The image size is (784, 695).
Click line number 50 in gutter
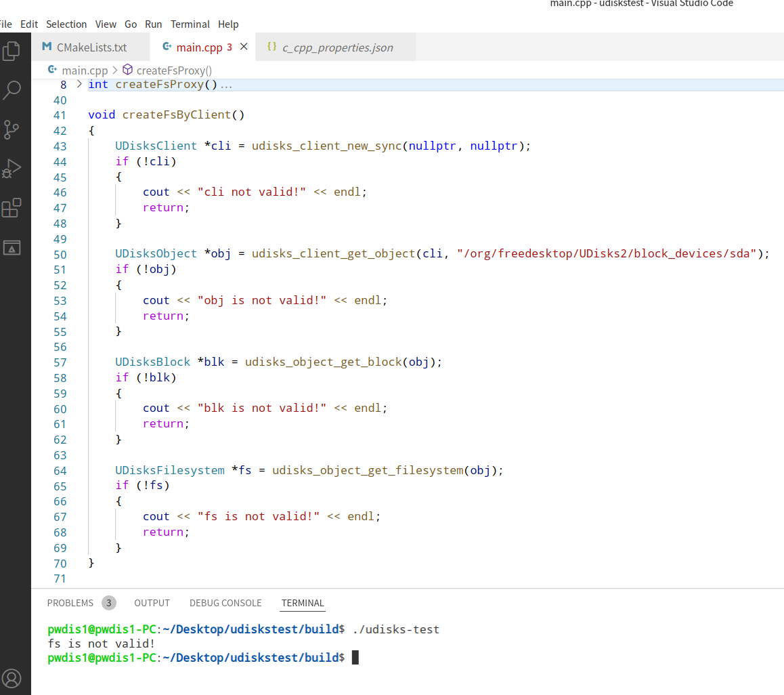click(x=60, y=254)
